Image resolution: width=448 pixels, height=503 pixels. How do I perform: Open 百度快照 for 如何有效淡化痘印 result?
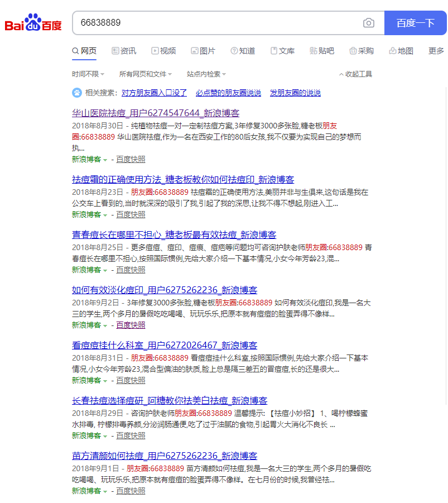(131, 325)
